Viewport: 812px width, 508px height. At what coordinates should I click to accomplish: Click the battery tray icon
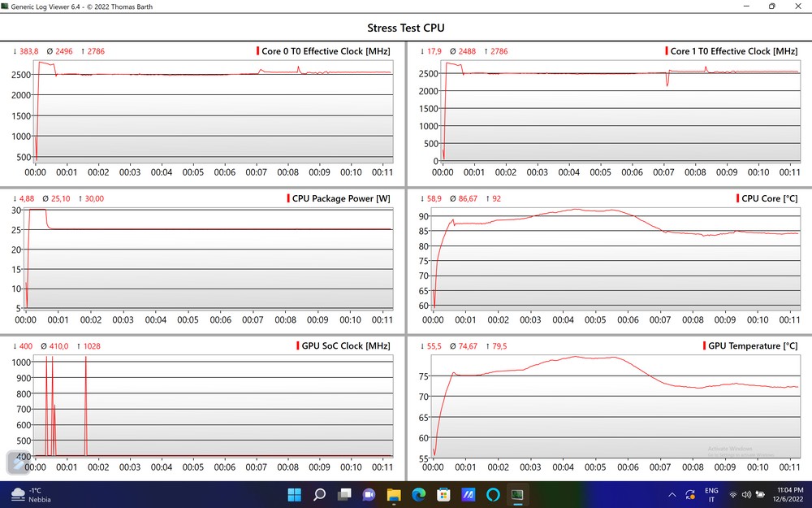click(760, 495)
